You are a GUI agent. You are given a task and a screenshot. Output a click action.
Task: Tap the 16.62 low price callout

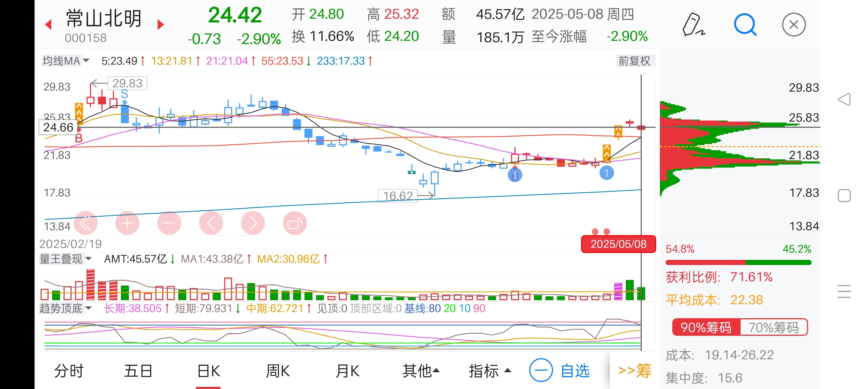(x=398, y=196)
